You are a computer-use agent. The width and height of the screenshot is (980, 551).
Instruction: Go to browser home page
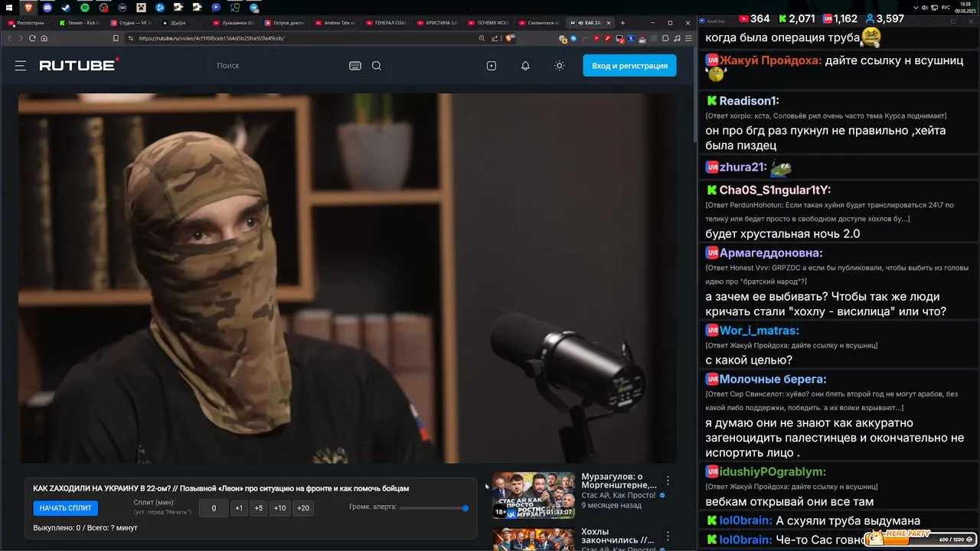[44, 38]
